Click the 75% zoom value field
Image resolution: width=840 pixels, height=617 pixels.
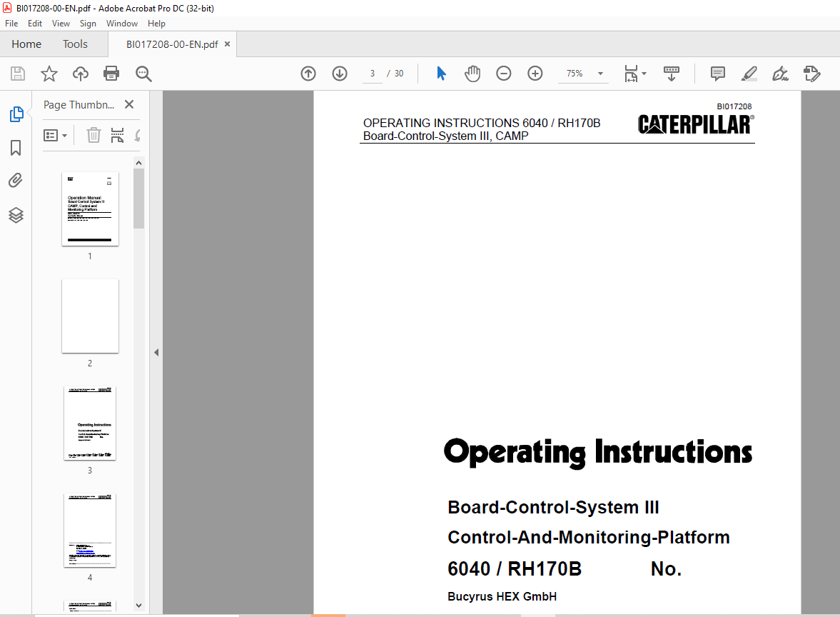point(575,74)
